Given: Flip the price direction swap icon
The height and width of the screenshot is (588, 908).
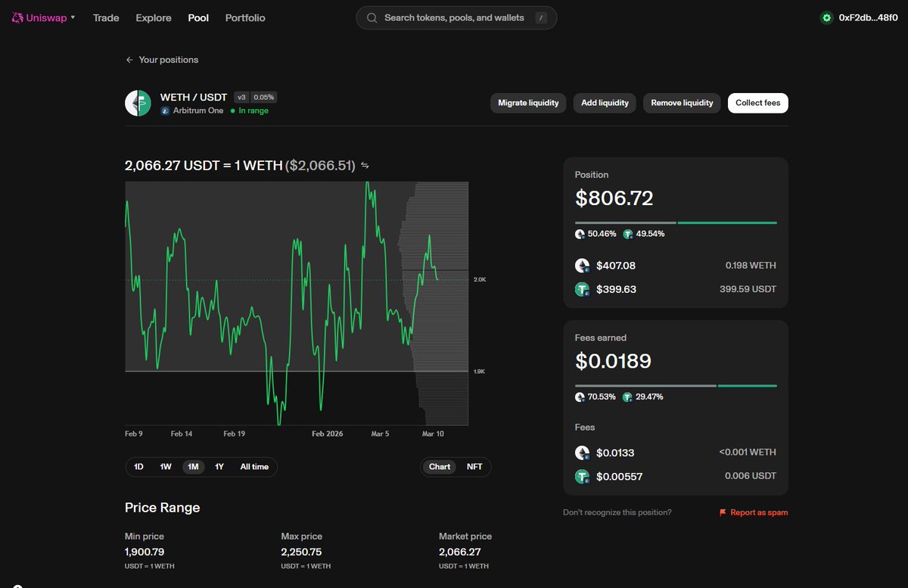Looking at the screenshot, I should 365,165.
